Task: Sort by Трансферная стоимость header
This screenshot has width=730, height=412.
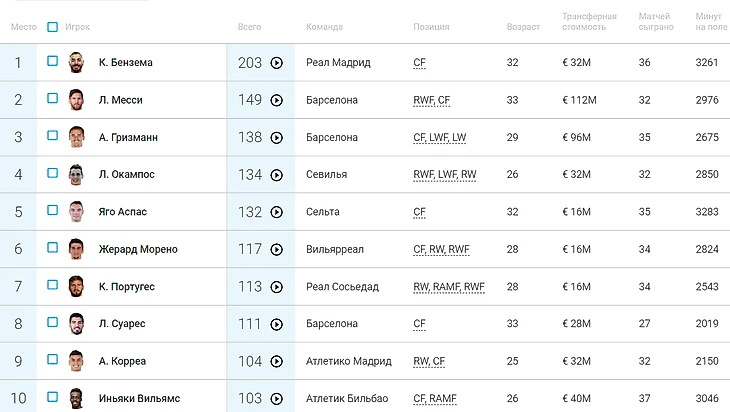Action: [x=589, y=22]
